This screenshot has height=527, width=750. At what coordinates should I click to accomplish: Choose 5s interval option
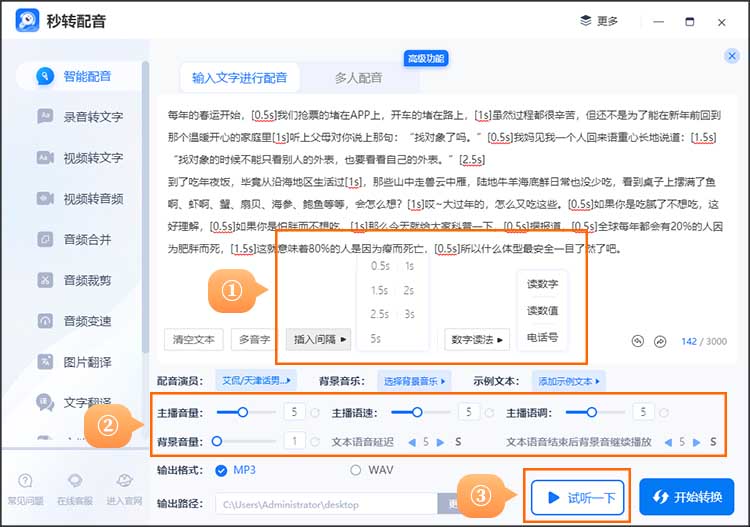tap(375, 339)
